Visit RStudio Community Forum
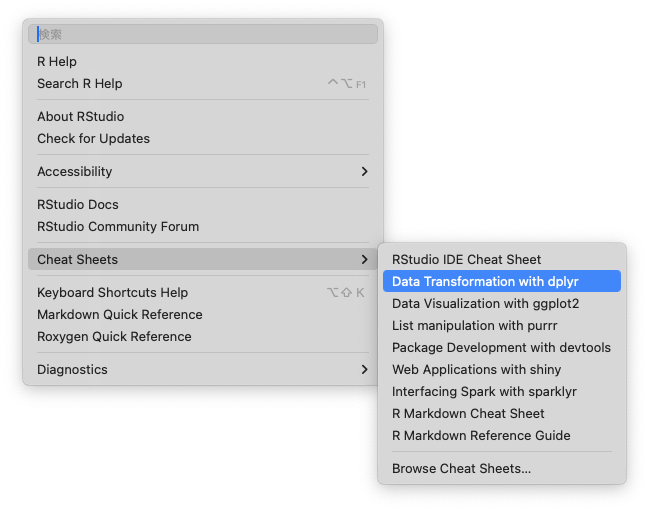The height and width of the screenshot is (511, 649). [x=118, y=227]
